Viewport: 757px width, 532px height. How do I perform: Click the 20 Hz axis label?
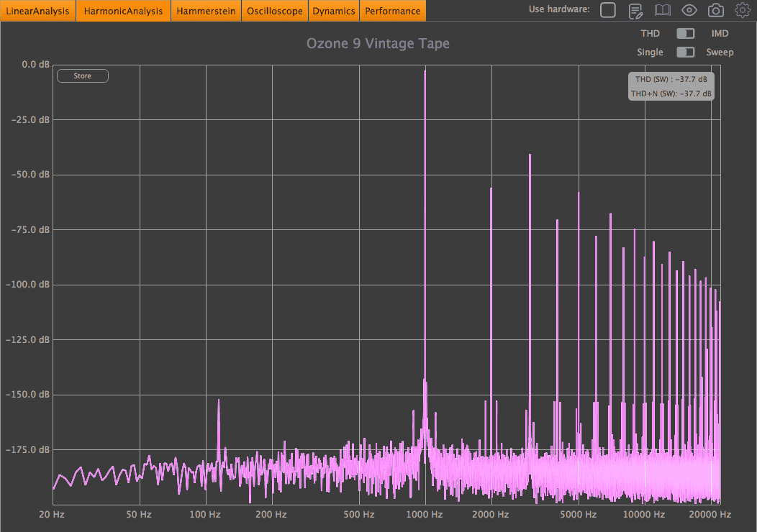[52, 514]
